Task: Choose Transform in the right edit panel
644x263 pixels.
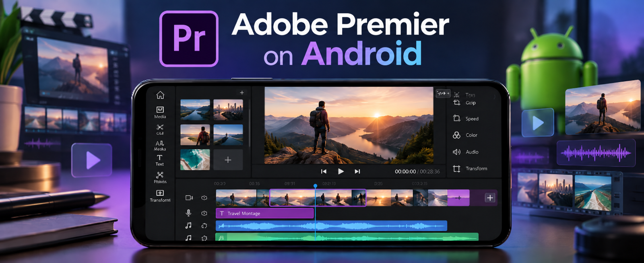Action: (470, 168)
